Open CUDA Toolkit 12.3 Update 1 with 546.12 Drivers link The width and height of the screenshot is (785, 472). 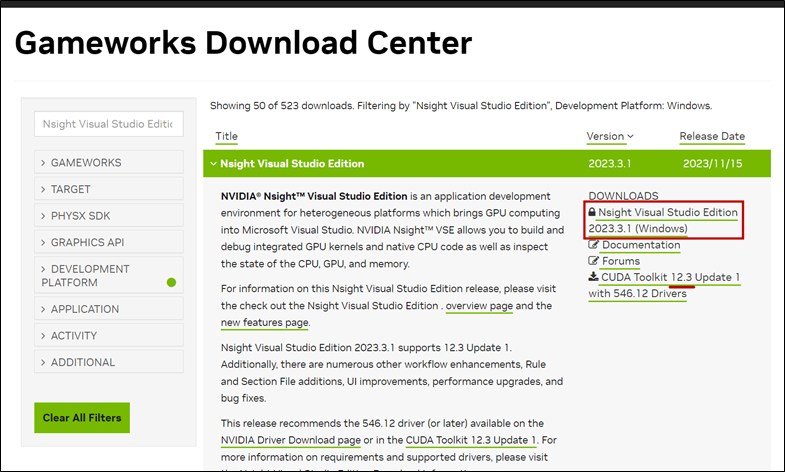tap(664, 285)
